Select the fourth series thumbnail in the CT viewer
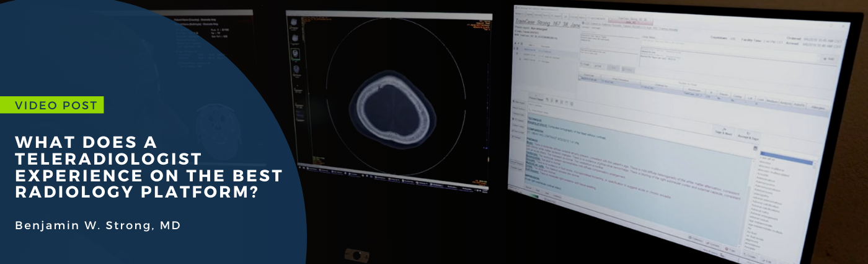Screen dimensions: 868x264 point(297,70)
